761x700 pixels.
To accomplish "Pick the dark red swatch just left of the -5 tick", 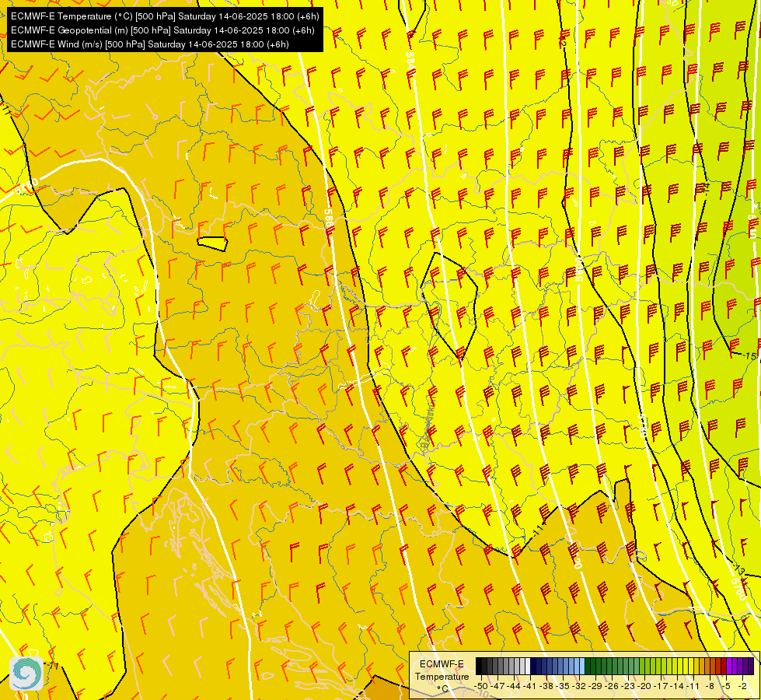I will point(724,666).
